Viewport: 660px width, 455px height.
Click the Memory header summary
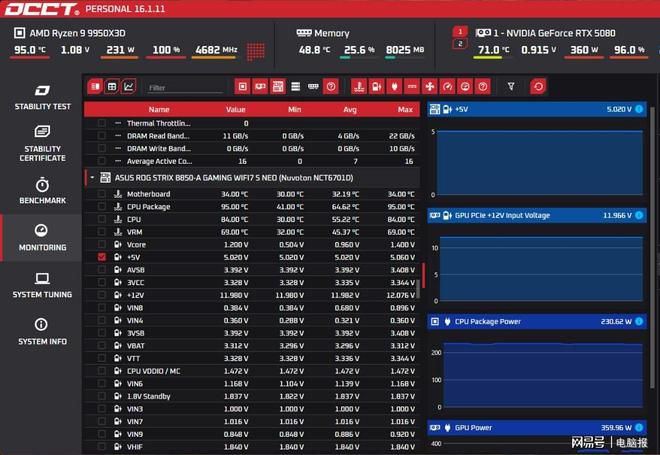323,33
